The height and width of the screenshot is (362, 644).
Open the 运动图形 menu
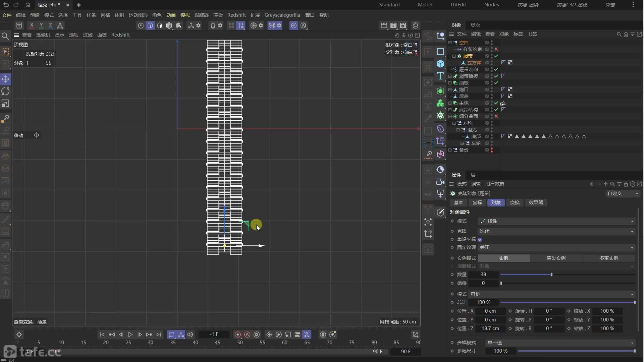(x=138, y=15)
